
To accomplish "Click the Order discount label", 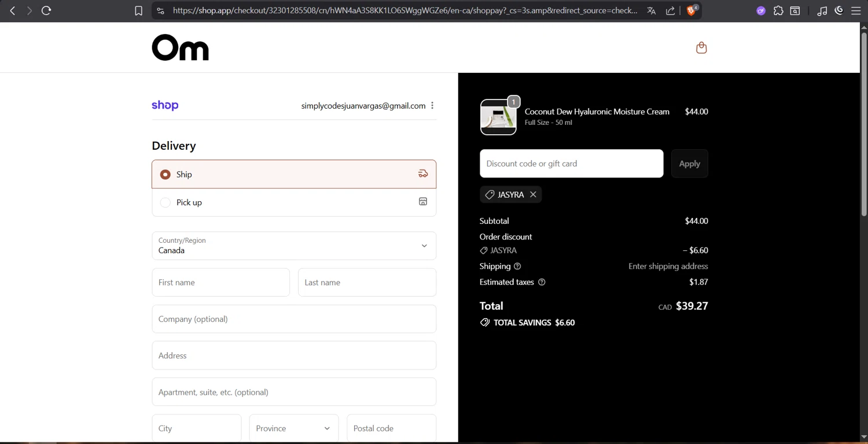I will coord(506,236).
